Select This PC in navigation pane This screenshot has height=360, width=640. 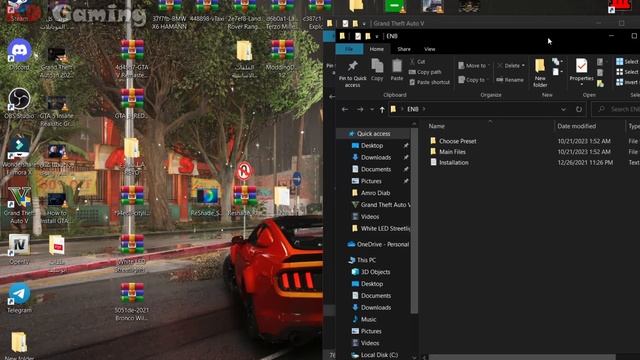click(366, 260)
